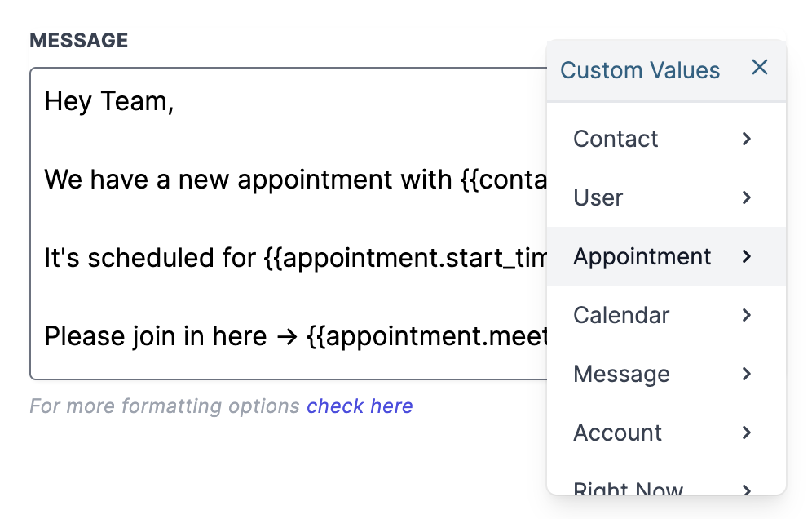Click the "Hey Team," line in message
812x519 pixels.
pos(109,102)
